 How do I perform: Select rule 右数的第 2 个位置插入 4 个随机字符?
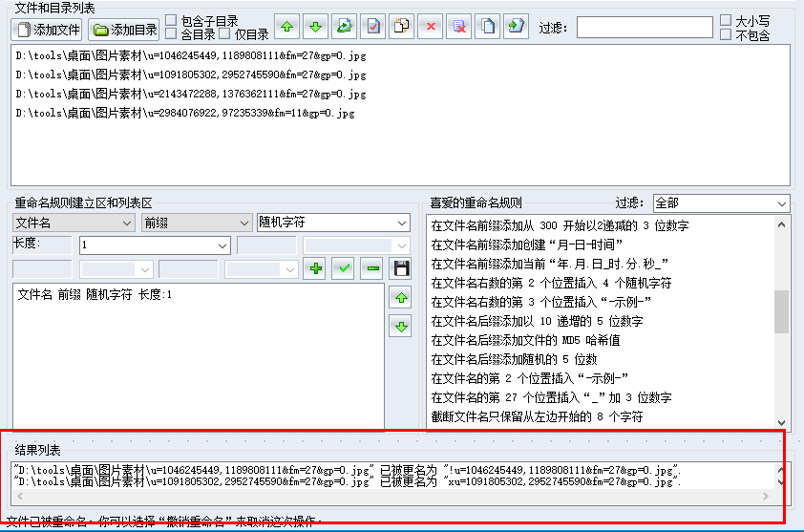point(551,283)
